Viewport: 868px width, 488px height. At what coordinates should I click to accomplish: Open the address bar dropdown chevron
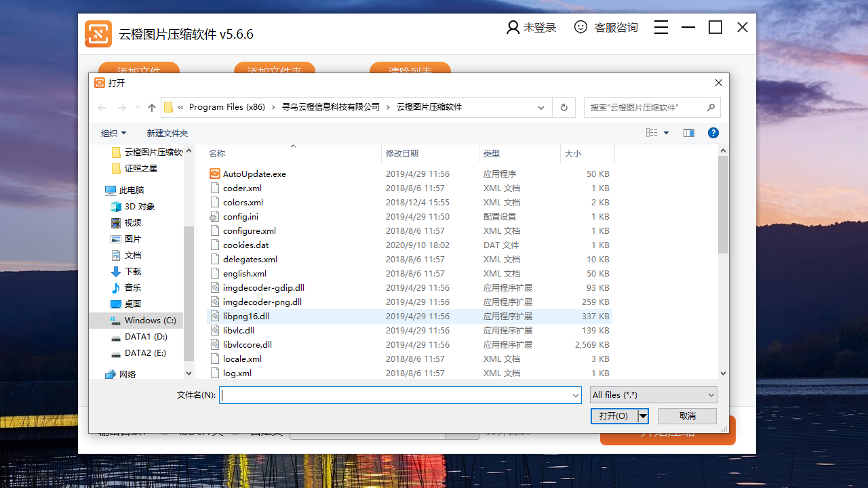pos(540,107)
